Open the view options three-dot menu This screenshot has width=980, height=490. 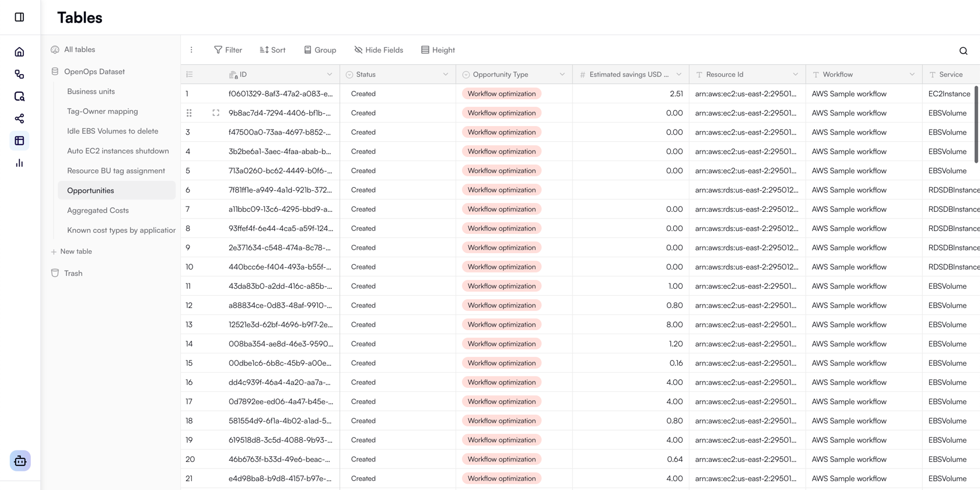click(191, 50)
